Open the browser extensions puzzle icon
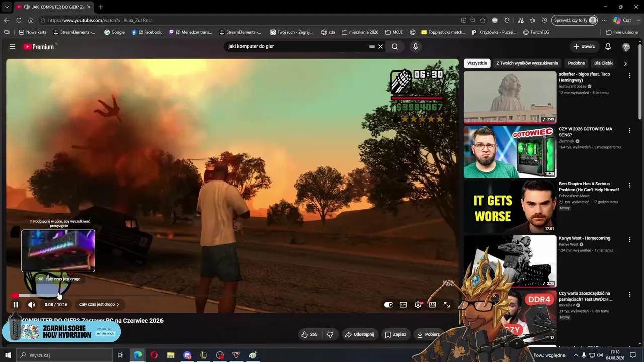644x362 pixels. click(x=507, y=20)
